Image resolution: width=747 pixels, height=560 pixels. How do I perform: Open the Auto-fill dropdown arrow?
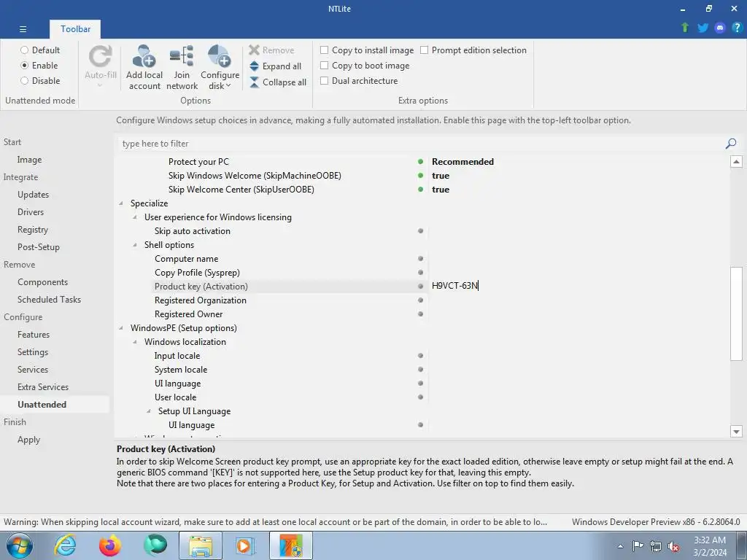(100, 86)
